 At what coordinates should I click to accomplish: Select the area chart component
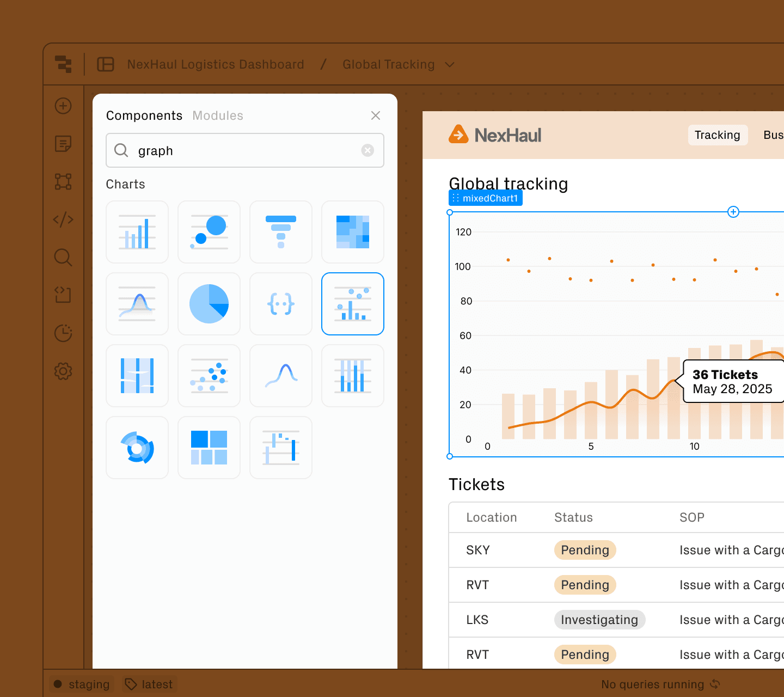point(137,304)
